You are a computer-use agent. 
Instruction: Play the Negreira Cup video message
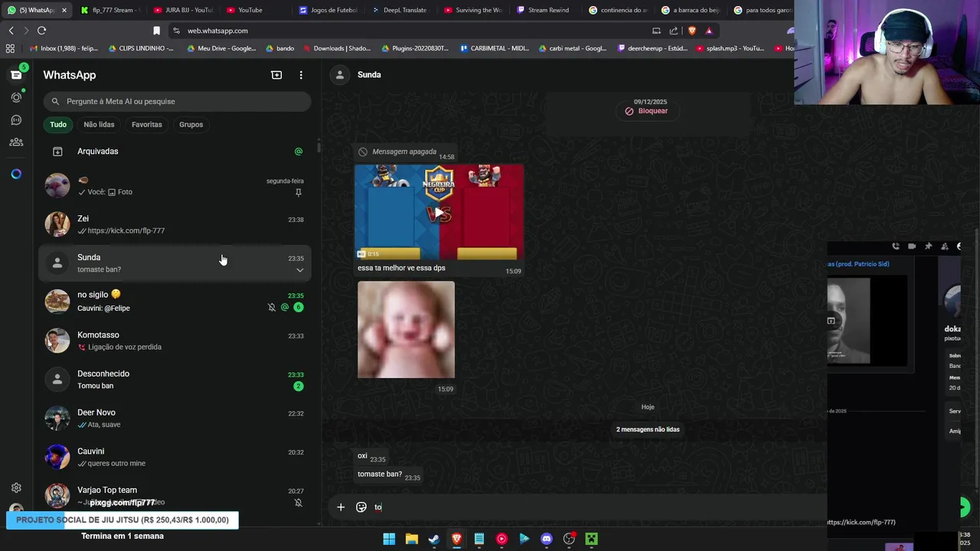(439, 214)
